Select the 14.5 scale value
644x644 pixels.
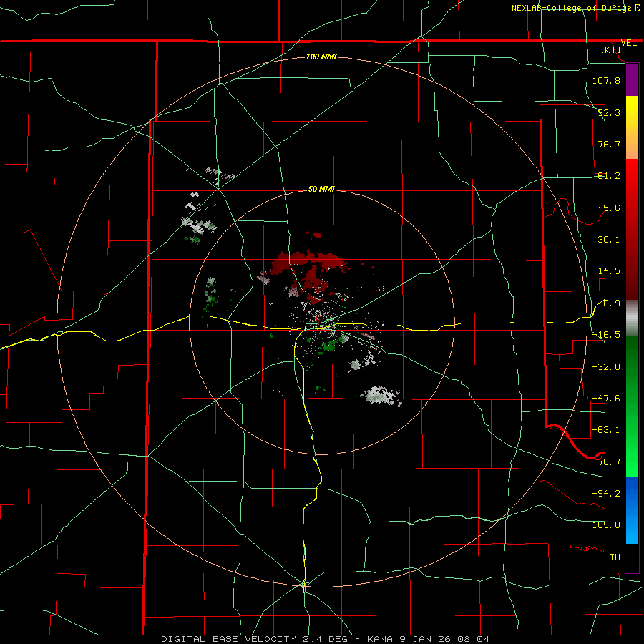tap(609, 271)
